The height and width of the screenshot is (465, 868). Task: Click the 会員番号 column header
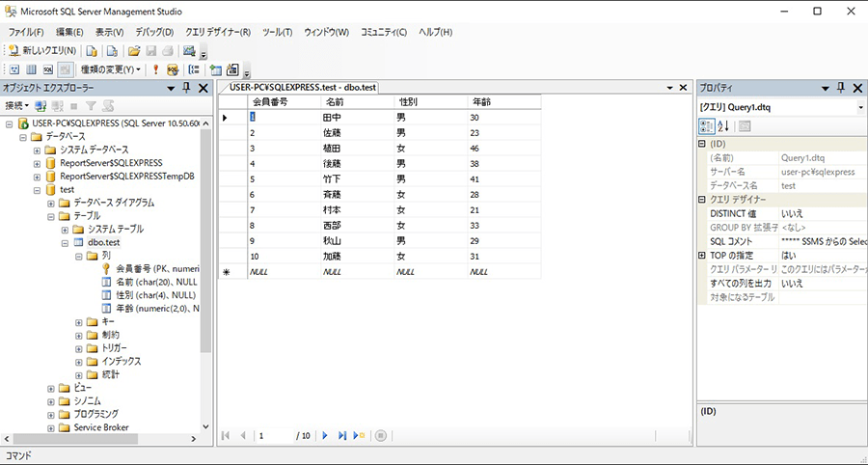point(284,102)
